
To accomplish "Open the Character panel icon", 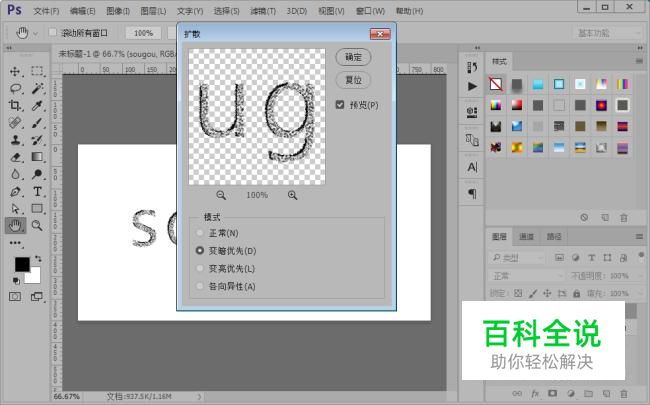I will click(x=472, y=167).
